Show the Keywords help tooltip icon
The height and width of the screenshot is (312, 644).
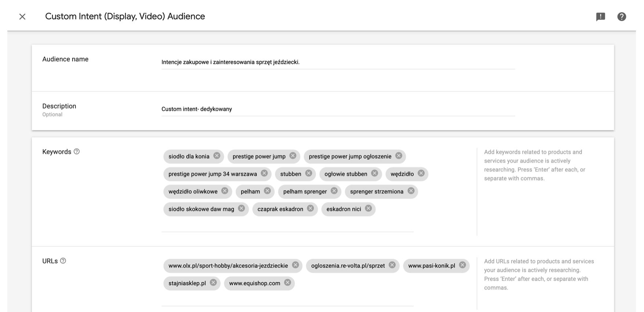pos(77,152)
